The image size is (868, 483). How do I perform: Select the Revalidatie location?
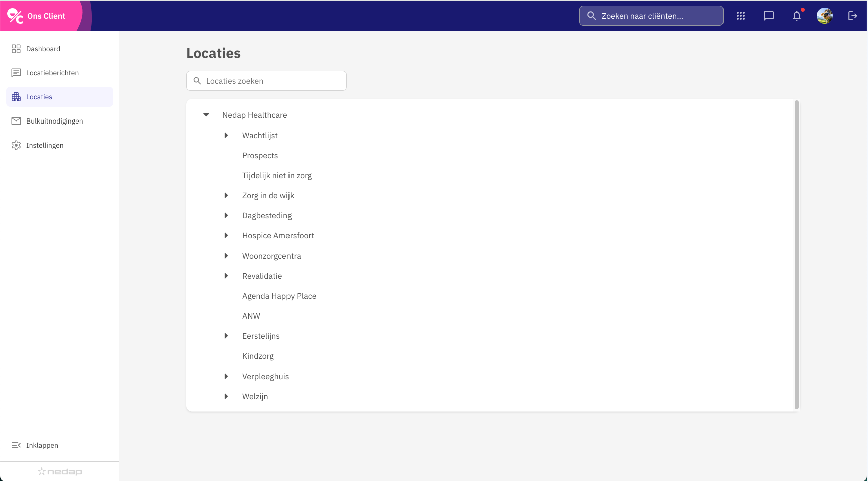[262, 276]
